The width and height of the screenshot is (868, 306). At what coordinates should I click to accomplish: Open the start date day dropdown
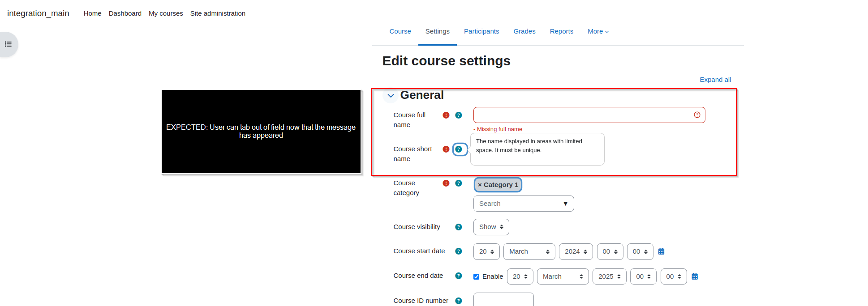point(486,251)
